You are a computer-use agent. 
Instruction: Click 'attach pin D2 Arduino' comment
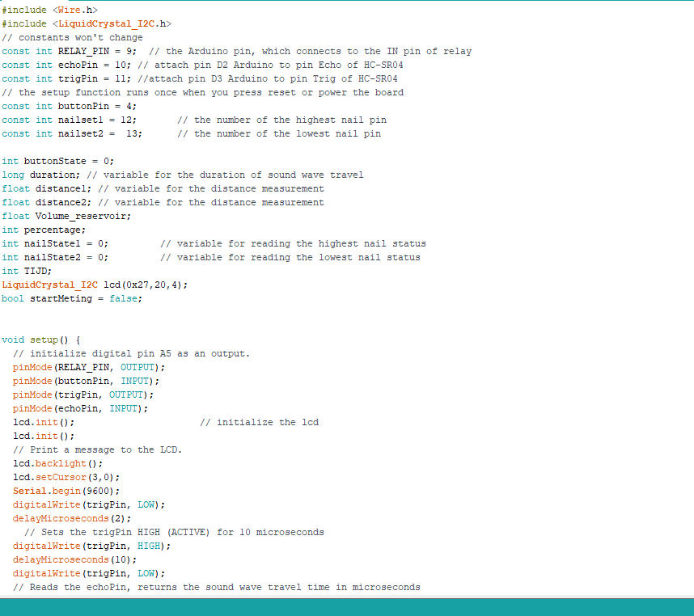point(270,65)
